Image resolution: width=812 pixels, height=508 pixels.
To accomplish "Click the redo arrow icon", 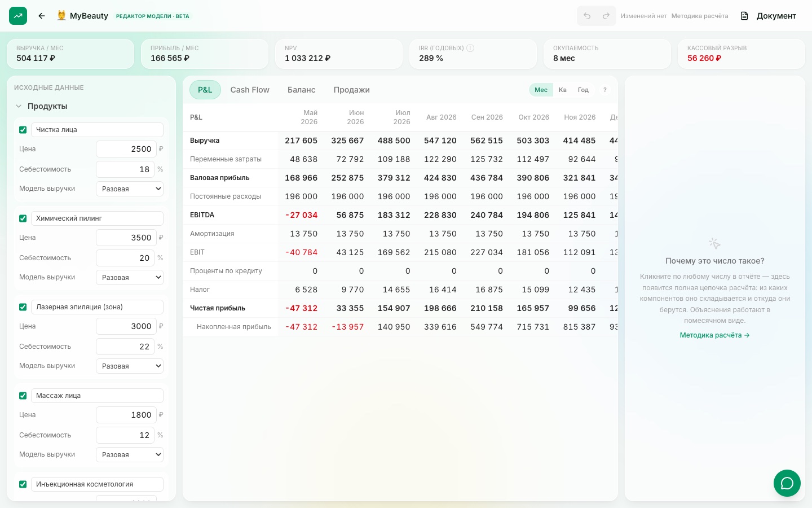I will point(606,16).
